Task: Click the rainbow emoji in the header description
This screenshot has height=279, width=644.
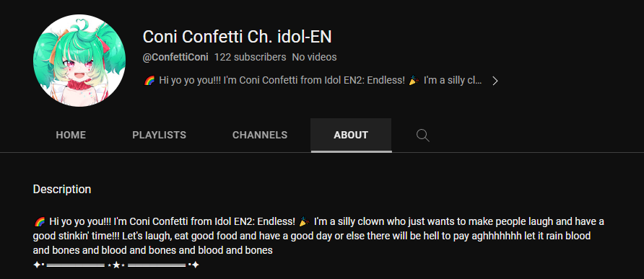Action: (149, 81)
